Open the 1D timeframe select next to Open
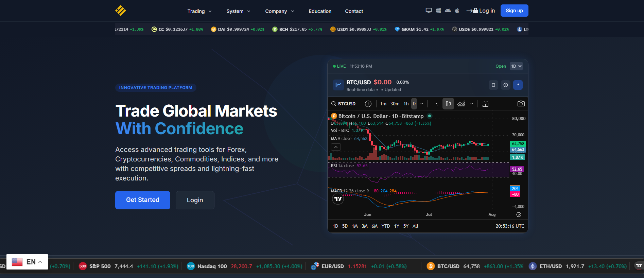The image size is (644, 278). coord(516,66)
